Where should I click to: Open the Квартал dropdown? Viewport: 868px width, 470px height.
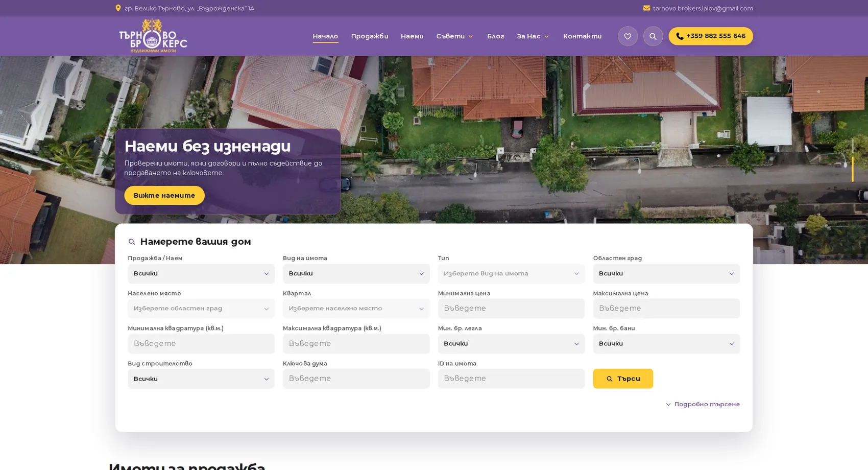356,309
